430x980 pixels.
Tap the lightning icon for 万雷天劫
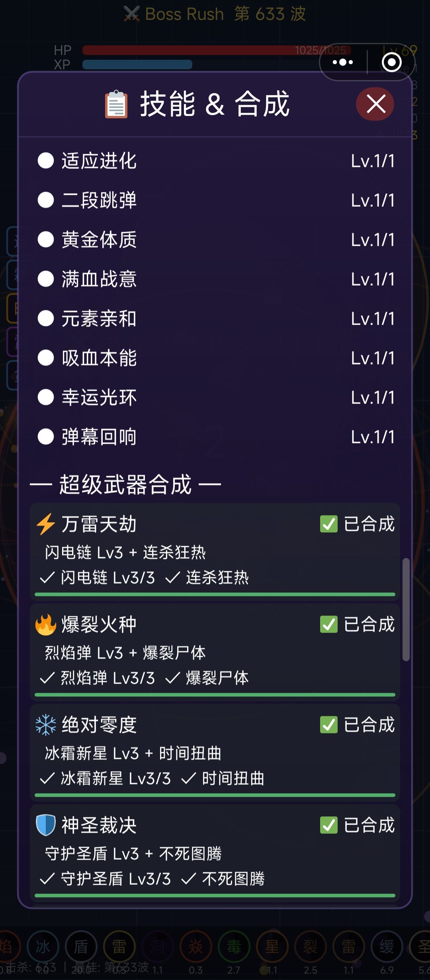click(x=46, y=524)
